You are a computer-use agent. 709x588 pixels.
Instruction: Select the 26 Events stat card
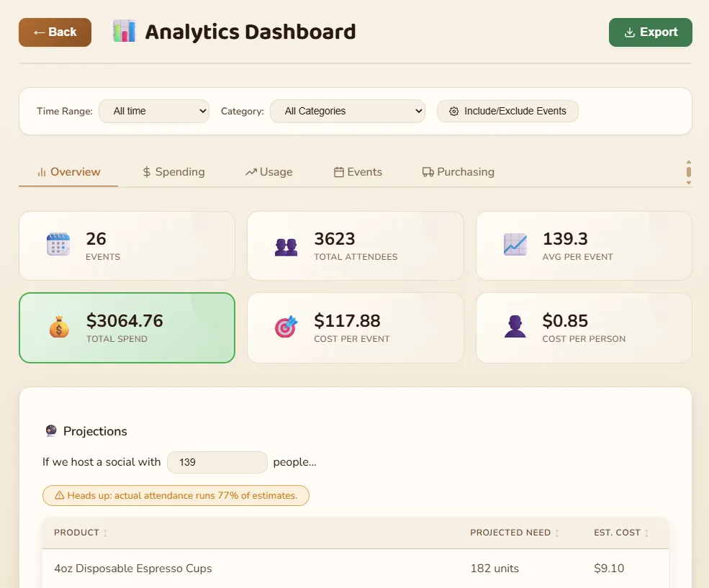click(127, 246)
